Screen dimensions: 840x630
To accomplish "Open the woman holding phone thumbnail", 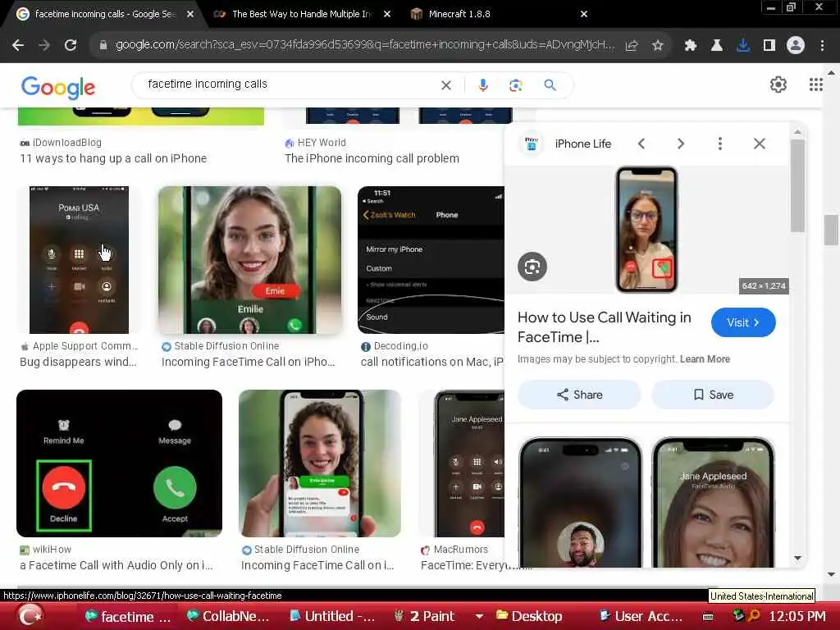I will [320, 463].
